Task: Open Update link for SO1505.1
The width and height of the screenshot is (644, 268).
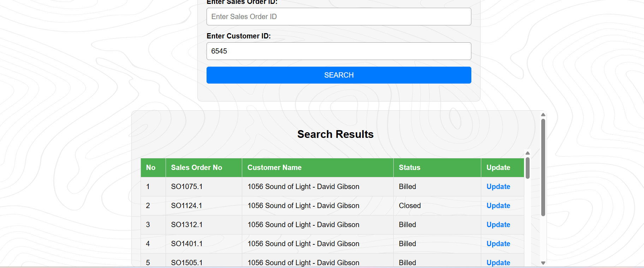Action: [x=498, y=262]
